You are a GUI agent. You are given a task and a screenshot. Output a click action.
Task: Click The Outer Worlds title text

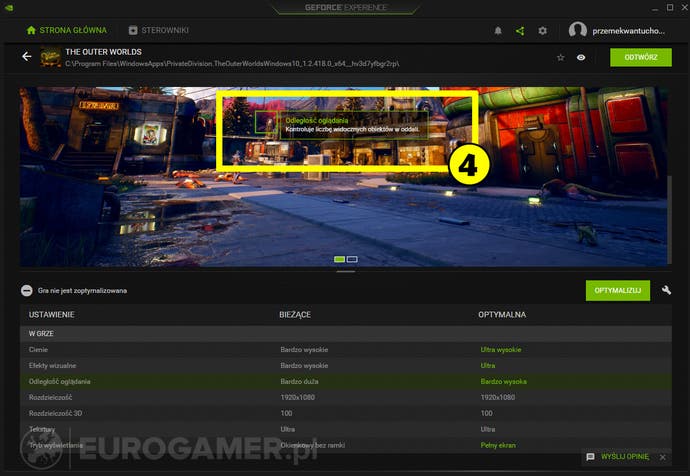point(103,52)
